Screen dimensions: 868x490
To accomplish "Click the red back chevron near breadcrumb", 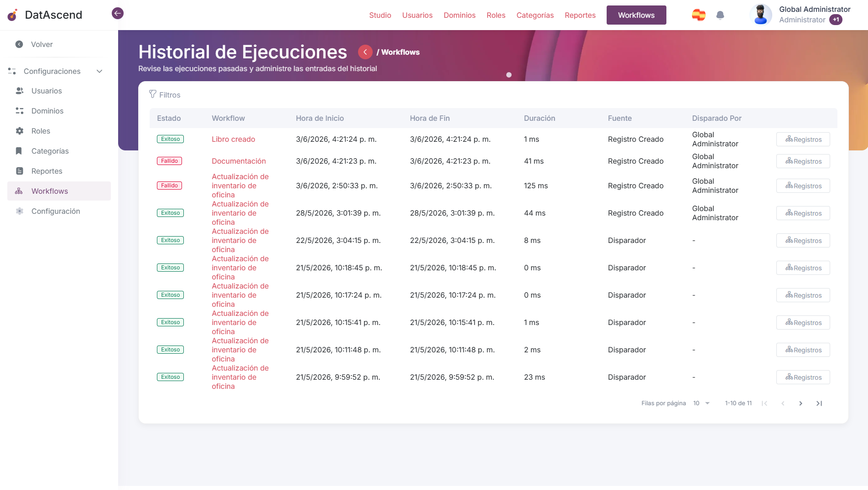I will 365,52.
